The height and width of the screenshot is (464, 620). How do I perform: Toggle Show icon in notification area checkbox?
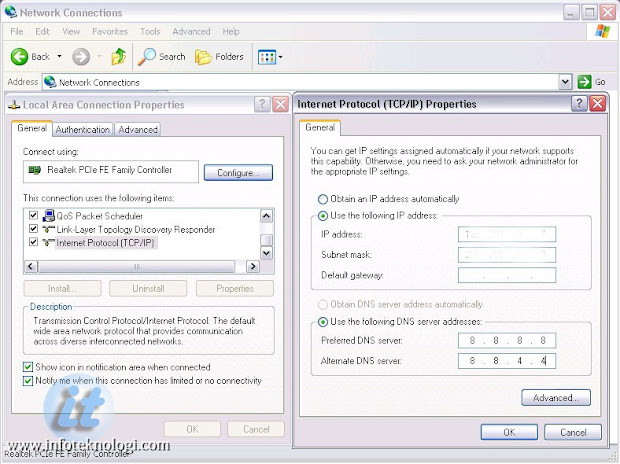coord(28,367)
